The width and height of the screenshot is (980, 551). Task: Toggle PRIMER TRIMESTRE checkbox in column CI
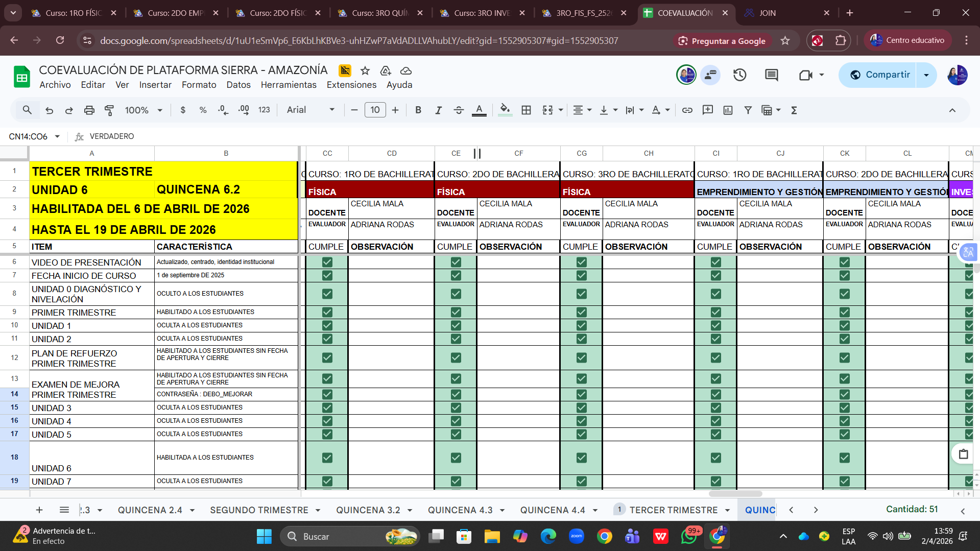pos(716,312)
